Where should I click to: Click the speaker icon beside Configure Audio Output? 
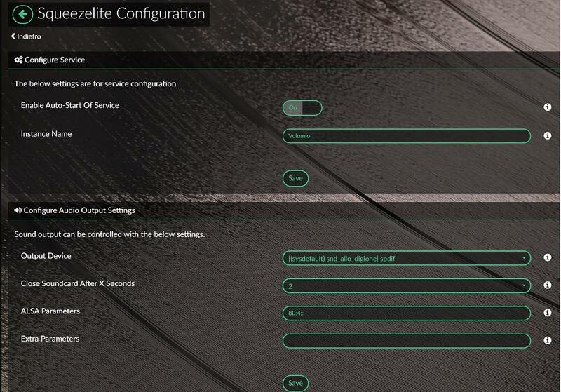pyautogui.click(x=18, y=210)
